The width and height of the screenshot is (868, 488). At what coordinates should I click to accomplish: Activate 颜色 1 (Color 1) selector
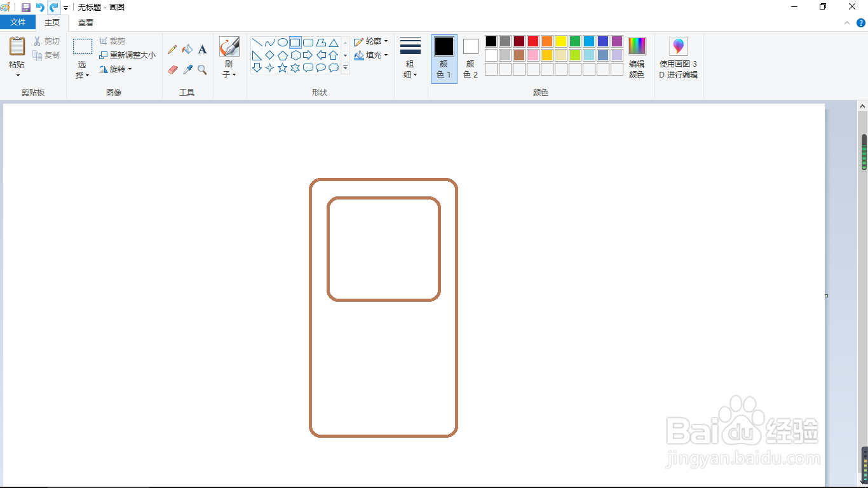(x=444, y=59)
